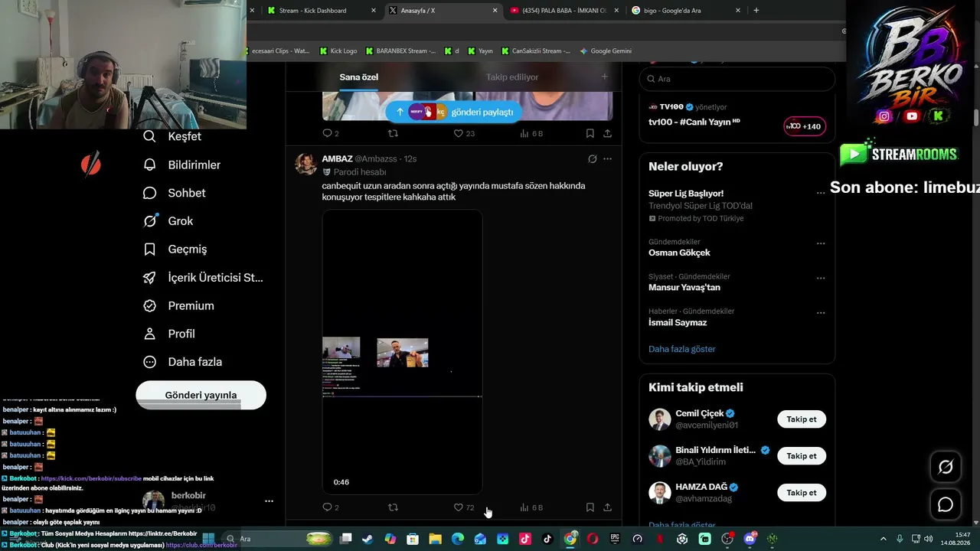Open Sohbet chat from the sidebar

(x=175, y=193)
